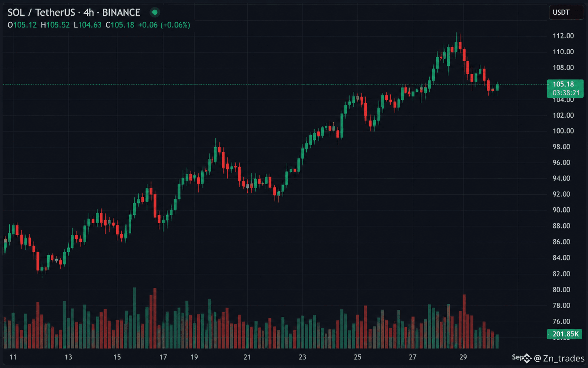588x368 pixels.
Task: Select the most recent green candle
Action: (497, 88)
